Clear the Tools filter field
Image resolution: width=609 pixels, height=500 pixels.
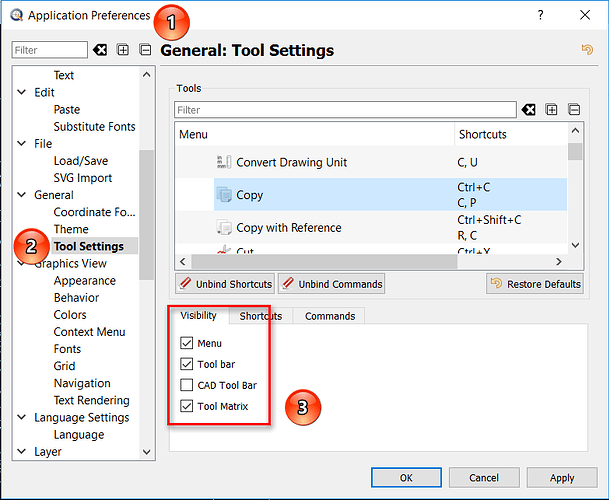pyautogui.click(x=528, y=110)
